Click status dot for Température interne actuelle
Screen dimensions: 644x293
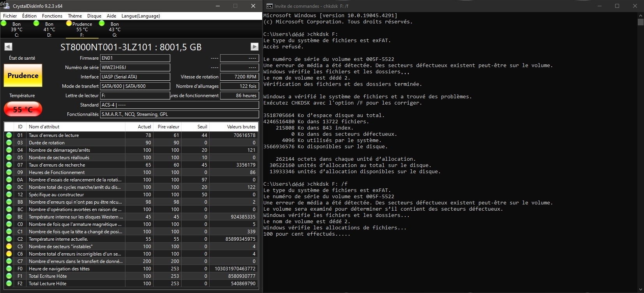click(9, 239)
